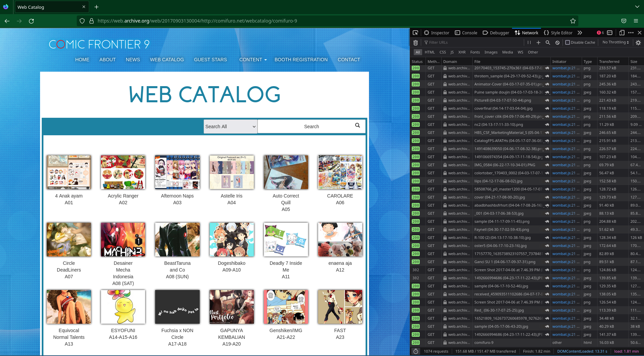Open the network search magnifier in DevTools

[x=548, y=42]
